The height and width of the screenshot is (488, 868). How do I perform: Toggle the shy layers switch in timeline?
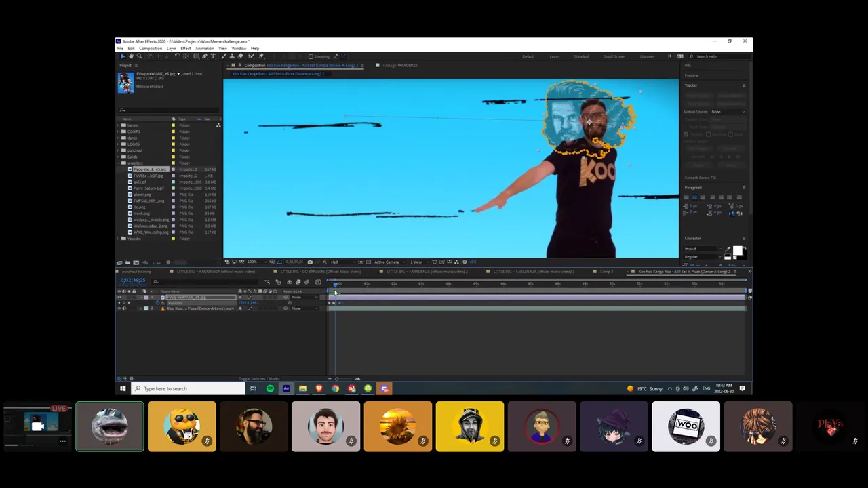click(290, 282)
